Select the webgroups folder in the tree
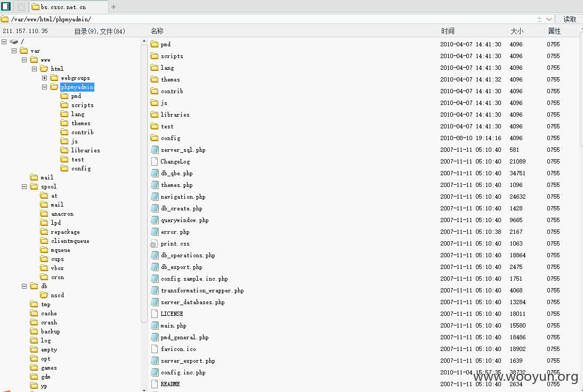The width and height of the screenshot is (583, 392). 76,78
